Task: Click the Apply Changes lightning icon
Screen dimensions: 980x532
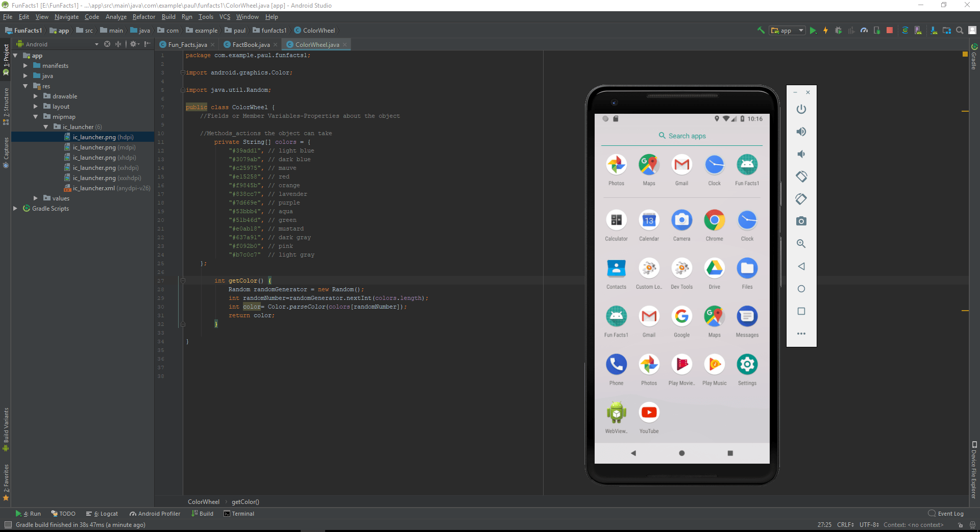Action: click(825, 31)
